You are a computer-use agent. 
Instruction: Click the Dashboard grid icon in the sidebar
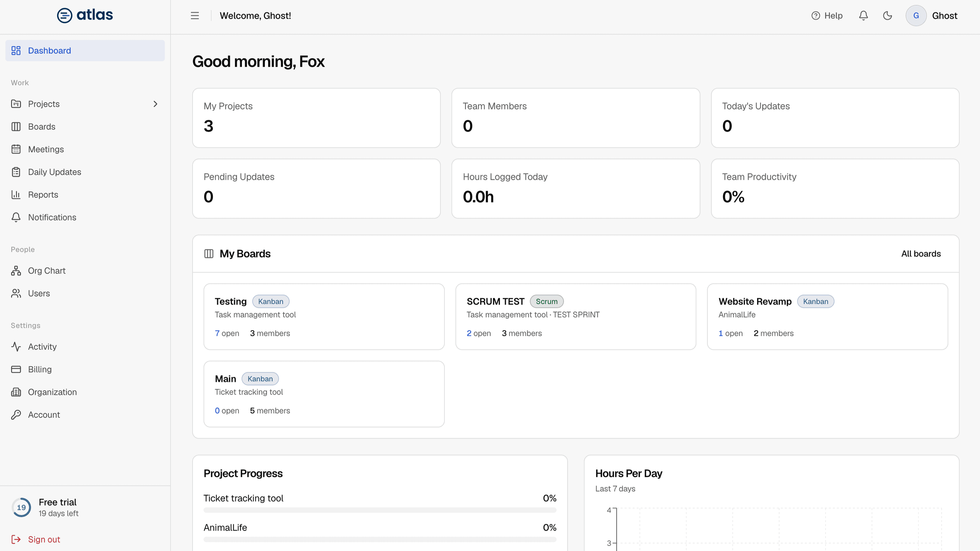(x=16, y=51)
